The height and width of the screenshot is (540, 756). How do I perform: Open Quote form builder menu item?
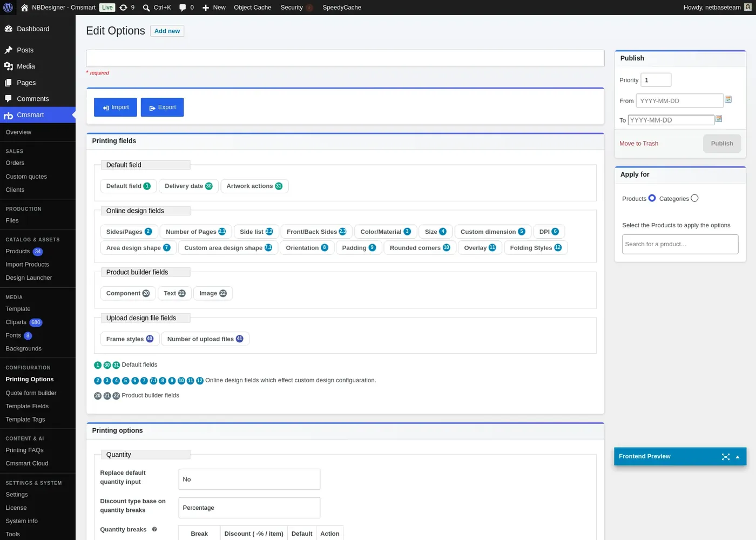(x=31, y=393)
